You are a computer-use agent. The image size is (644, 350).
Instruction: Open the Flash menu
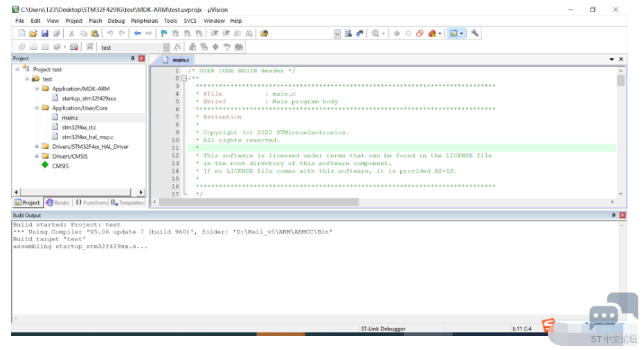(95, 21)
